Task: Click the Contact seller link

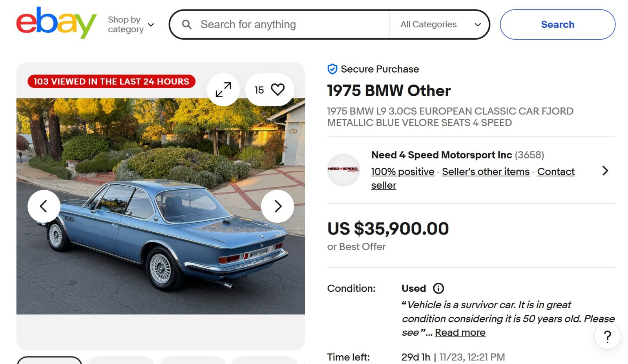Action: click(x=555, y=172)
